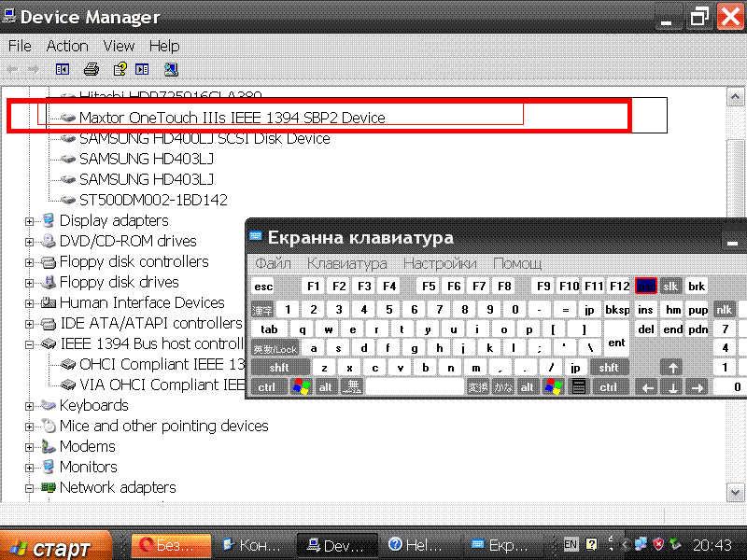This screenshot has height=560, width=747.
Task: Click the language indicator EN in system tray
Action: (571, 544)
